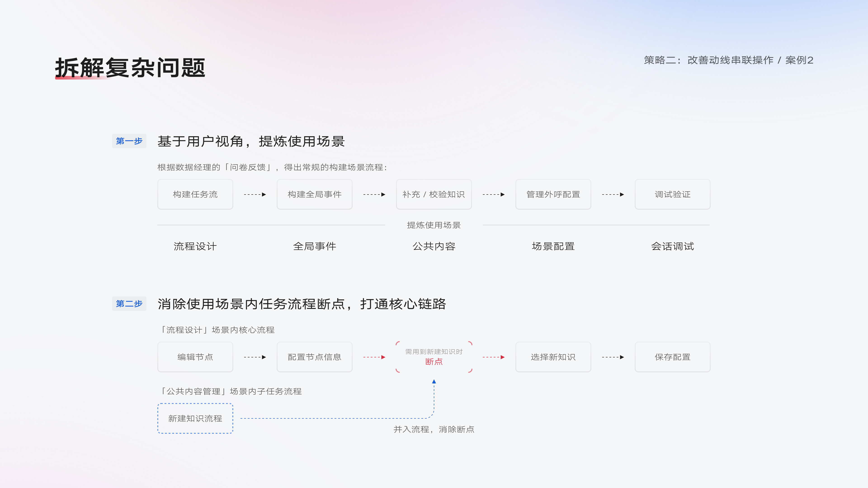This screenshot has width=868, height=488.
Task: Click the 配置节点信息 box
Action: pyautogui.click(x=314, y=357)
